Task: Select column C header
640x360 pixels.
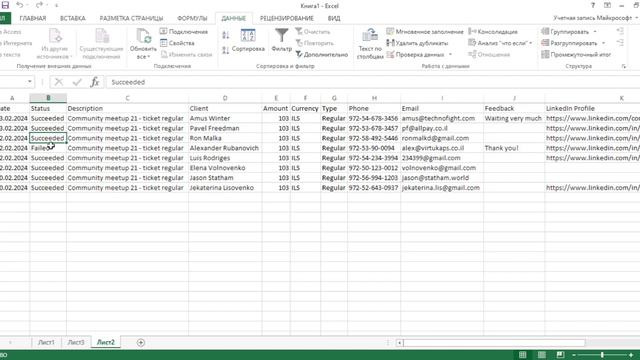Action: 127,98
